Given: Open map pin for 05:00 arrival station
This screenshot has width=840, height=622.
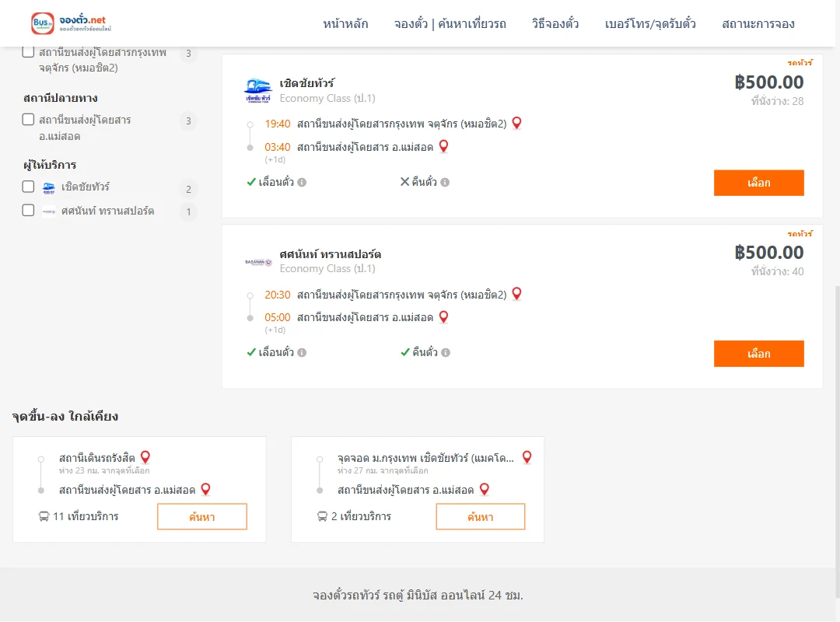Looking at the screenshot, I should pos(443,316).
